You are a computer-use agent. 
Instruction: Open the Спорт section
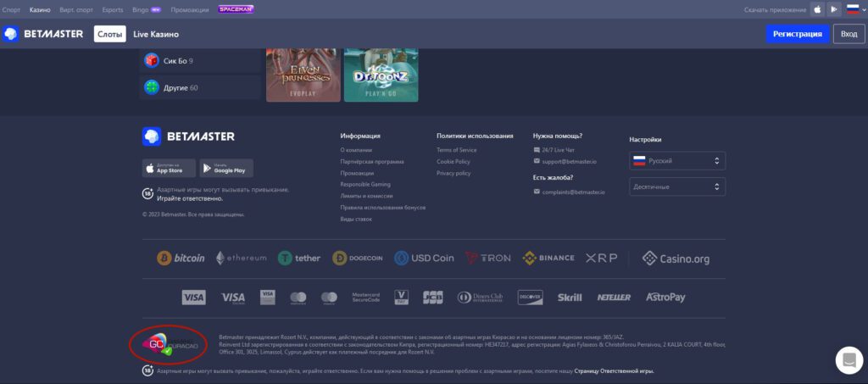click(x=11, y=10)
